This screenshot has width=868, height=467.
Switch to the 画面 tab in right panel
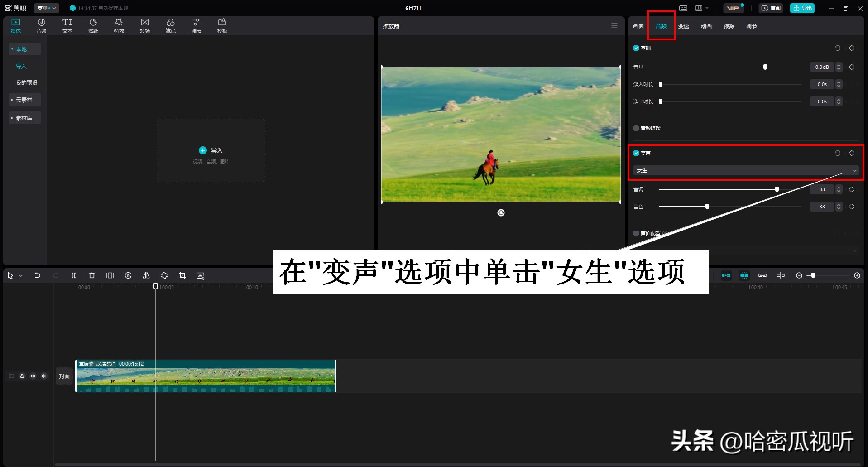(638, 26)
